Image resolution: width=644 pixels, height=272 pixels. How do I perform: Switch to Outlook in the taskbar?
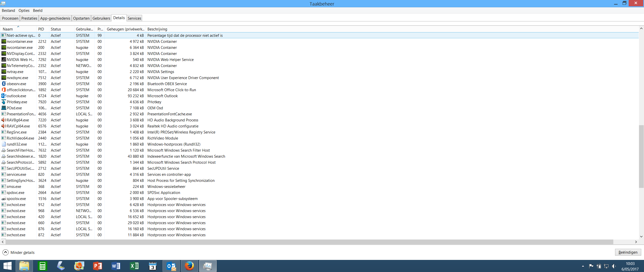tap(171, 266)
